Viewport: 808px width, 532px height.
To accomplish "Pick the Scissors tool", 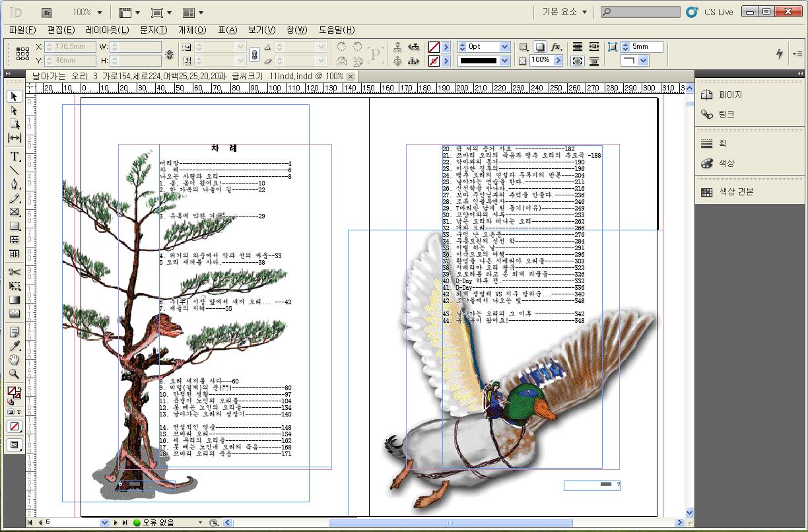I will click(x=15, y=272).
